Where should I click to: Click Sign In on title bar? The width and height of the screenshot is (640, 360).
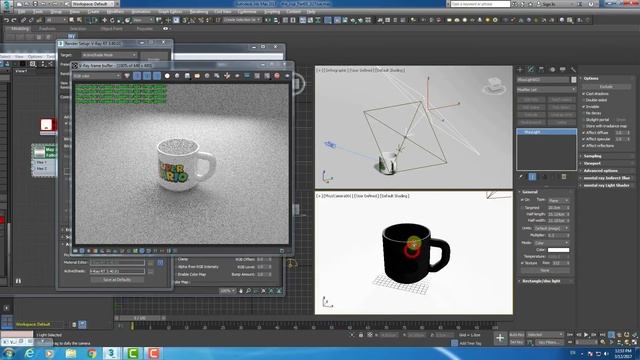[549, 4]
